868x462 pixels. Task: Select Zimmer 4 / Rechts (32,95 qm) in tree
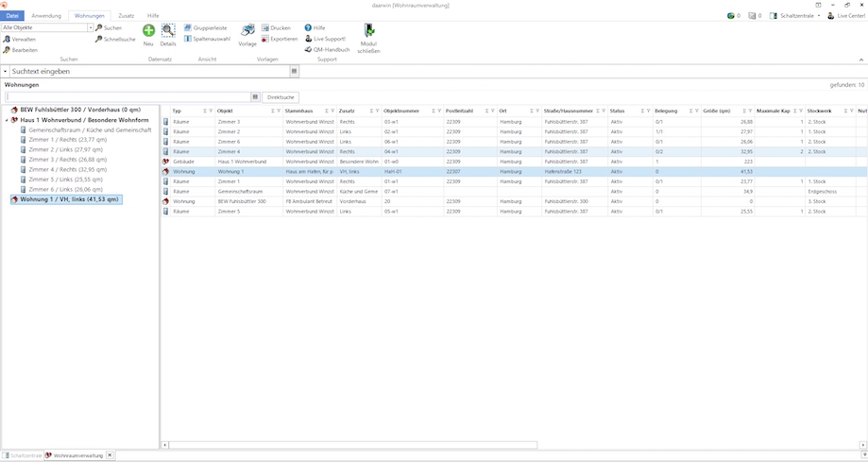68,169
